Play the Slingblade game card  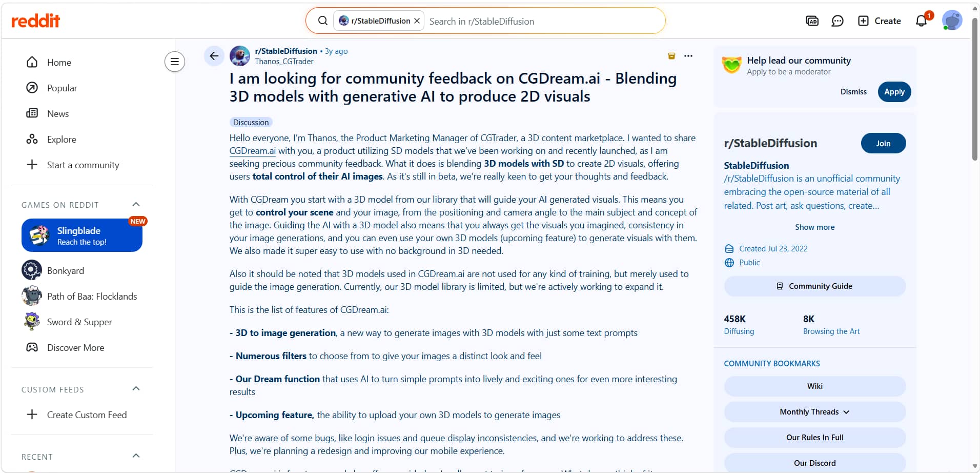pyautogui.click(x=82, y=235)
